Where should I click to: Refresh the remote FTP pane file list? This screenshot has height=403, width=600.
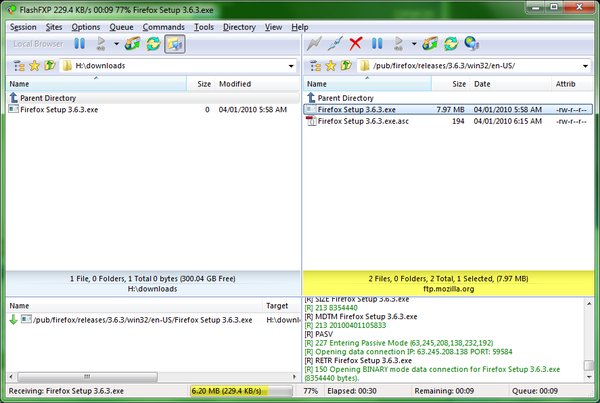coord(451,44)
